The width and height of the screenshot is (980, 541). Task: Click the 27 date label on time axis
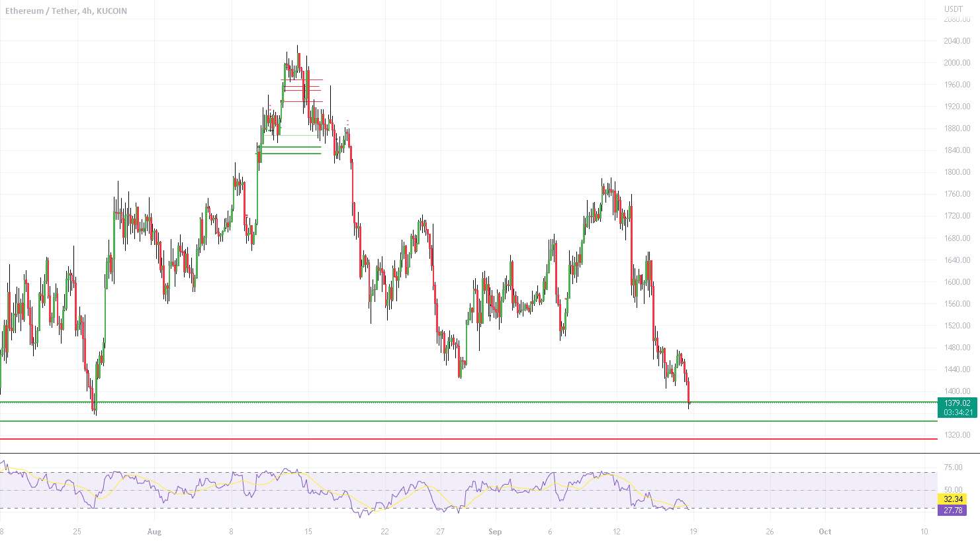[440, 532]
